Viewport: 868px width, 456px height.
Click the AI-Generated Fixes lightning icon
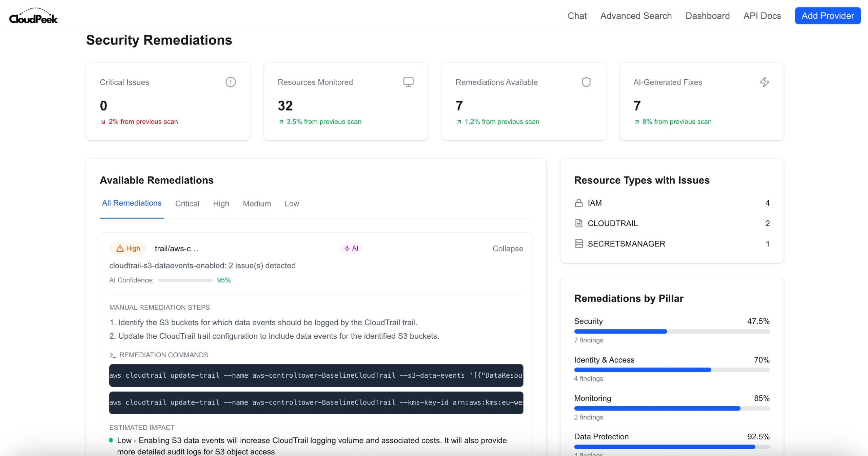764,82
